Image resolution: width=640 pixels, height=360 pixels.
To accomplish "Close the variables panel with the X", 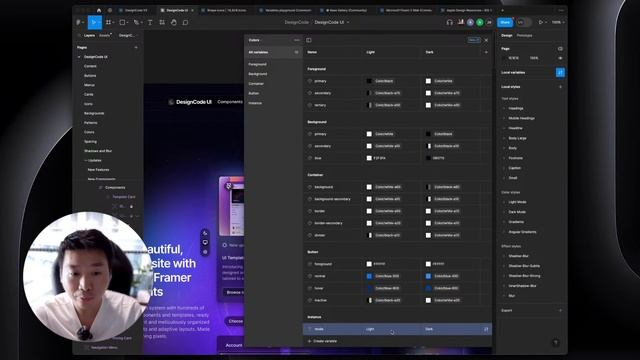I will pos(486,40).
